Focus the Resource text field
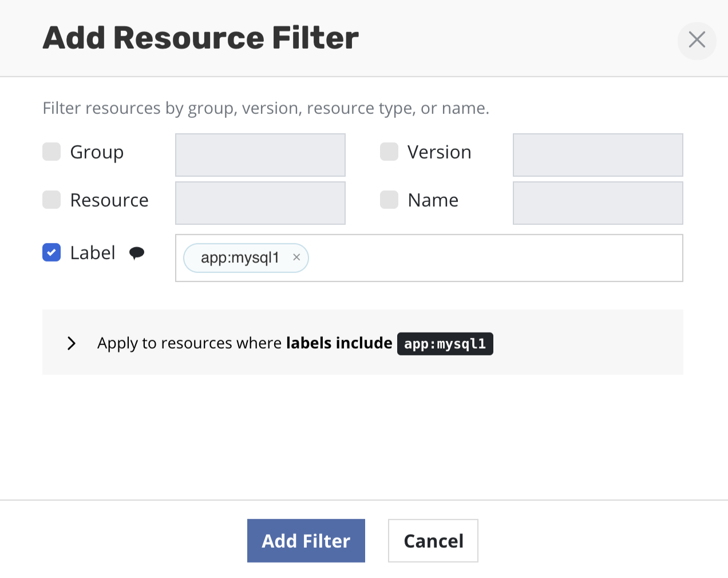 coord(260,203)
